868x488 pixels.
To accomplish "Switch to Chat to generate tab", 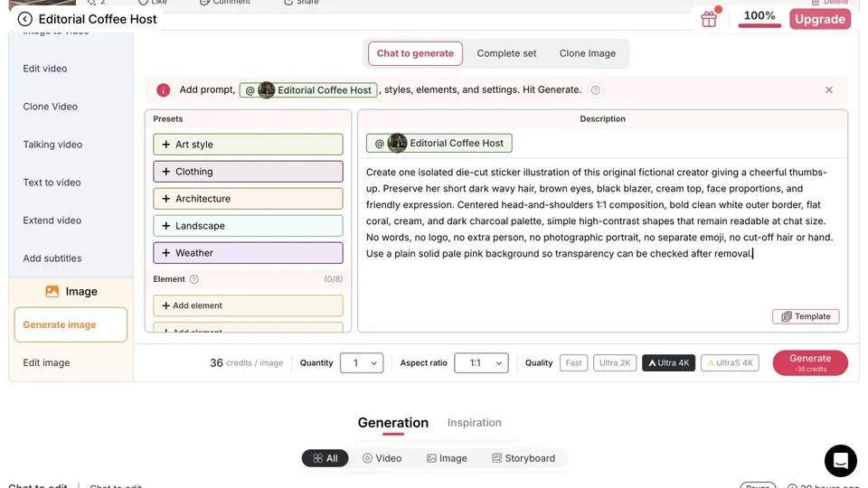I will click(x=415, y=53).
